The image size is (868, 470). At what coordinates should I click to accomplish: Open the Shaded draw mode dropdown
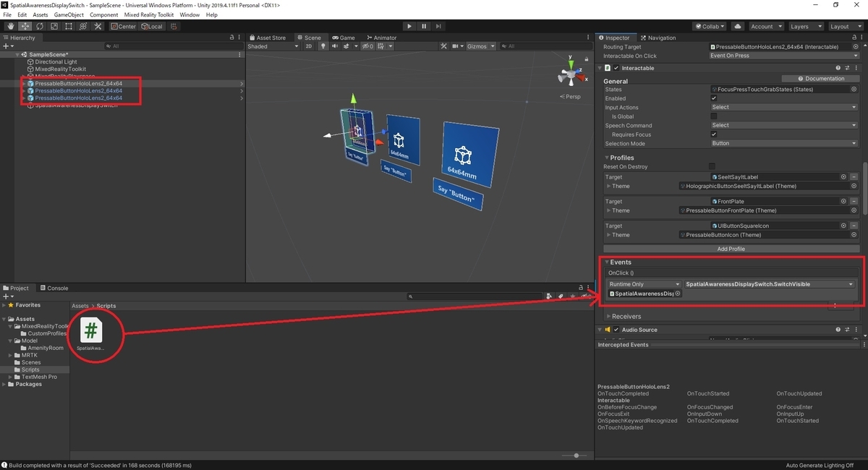click(x=273, y=46)
